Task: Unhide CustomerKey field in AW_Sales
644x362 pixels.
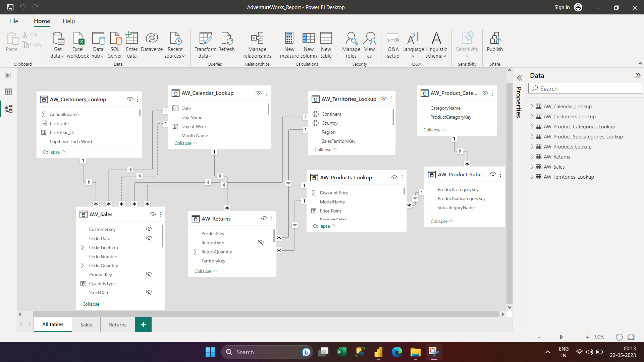Action: point(149,229)
